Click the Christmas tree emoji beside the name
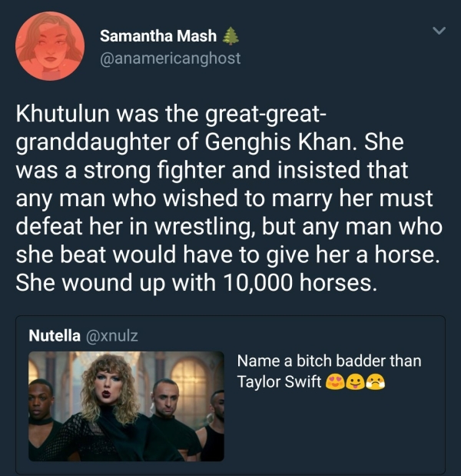Screen dimensions: 461x476 [227, 36]
